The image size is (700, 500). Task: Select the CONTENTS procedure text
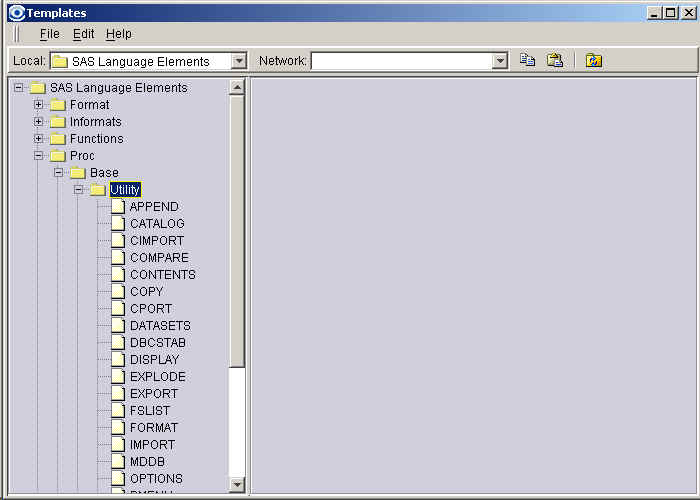tap(162, 275)
